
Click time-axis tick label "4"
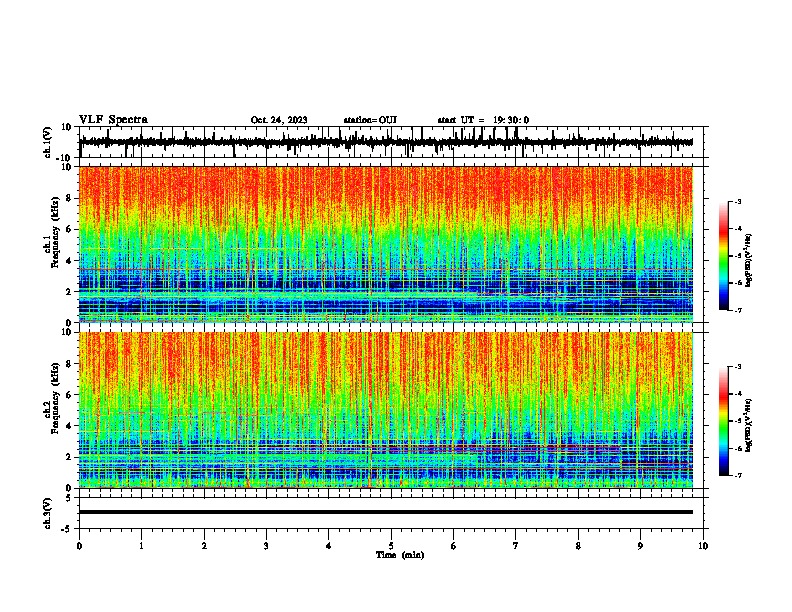[x=329, y=546]
